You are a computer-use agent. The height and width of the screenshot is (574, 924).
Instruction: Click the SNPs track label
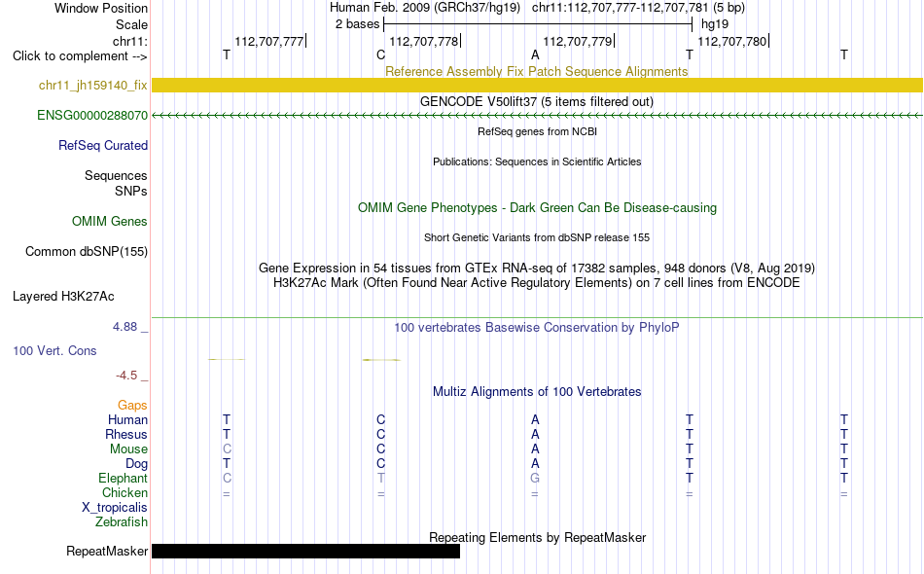tap(131, 192)
